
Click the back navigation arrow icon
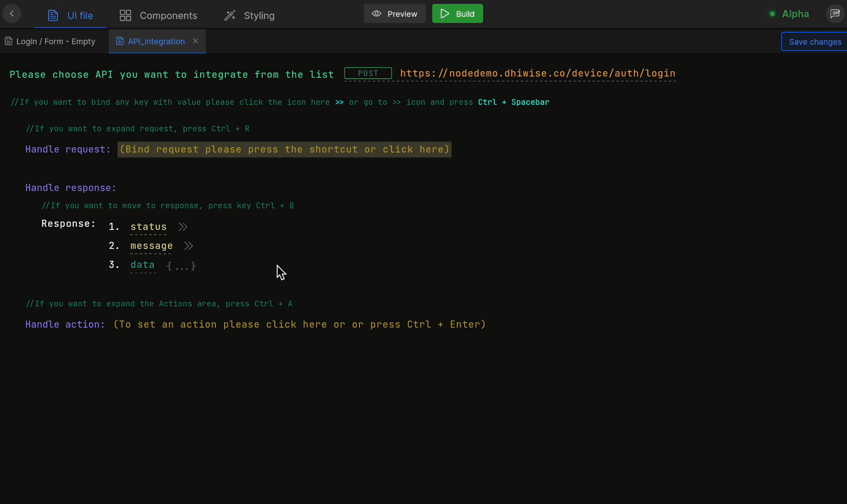pyautogui.click(x=12, y=14)
